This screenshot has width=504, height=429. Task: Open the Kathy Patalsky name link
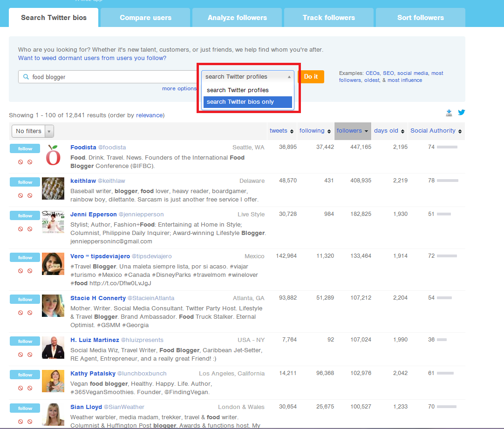[x=93, y=374]
